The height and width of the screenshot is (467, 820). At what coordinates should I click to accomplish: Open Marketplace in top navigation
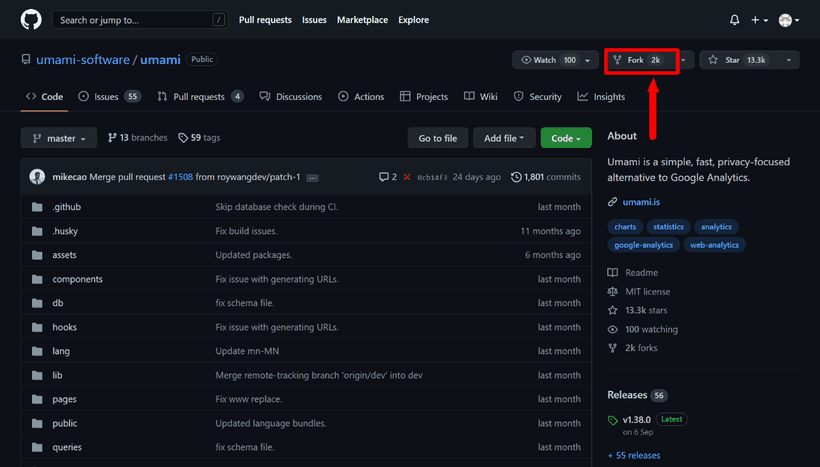coord(362,20)
